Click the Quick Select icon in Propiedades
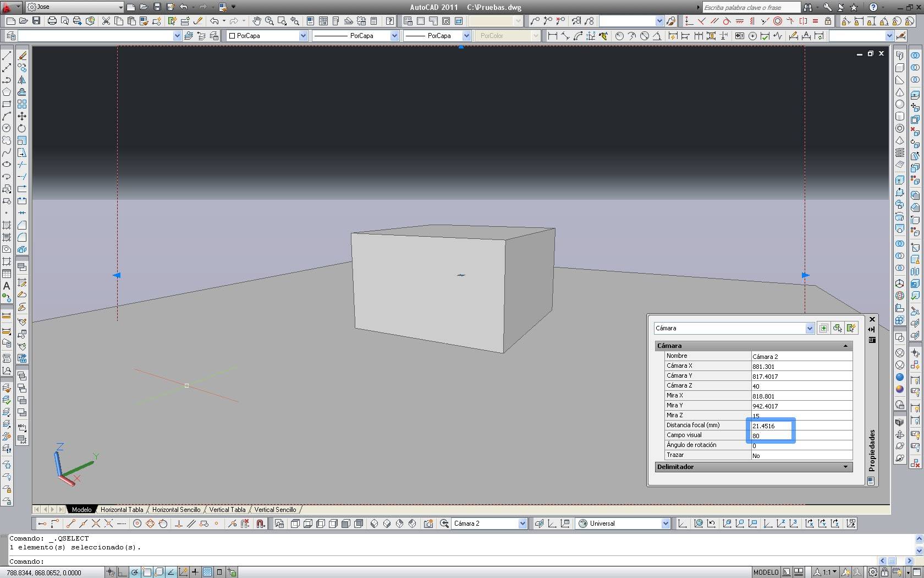This screenshot has height=578, width=924. click(851, 328)
